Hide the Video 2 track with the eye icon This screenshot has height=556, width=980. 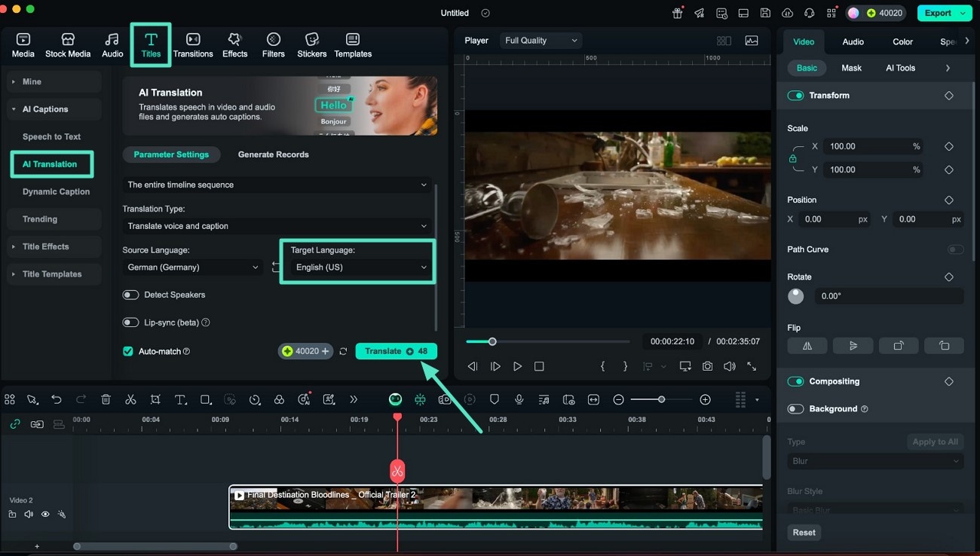[x=45, y=515]
